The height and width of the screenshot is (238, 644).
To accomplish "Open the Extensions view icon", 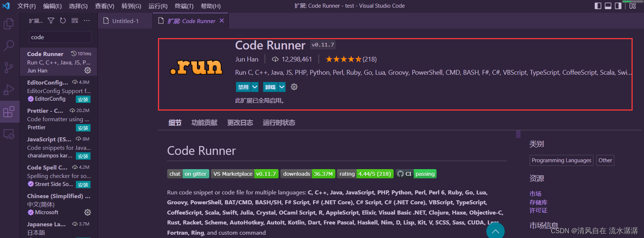I will (8, 112).
